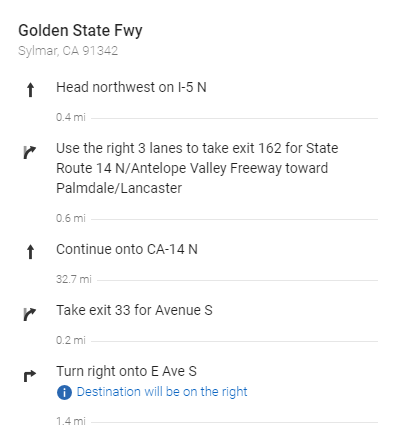Viewport: 396px width, 435px height.
Task: Click the 32.7 mi distance label
Action: (x=74, y=279)
